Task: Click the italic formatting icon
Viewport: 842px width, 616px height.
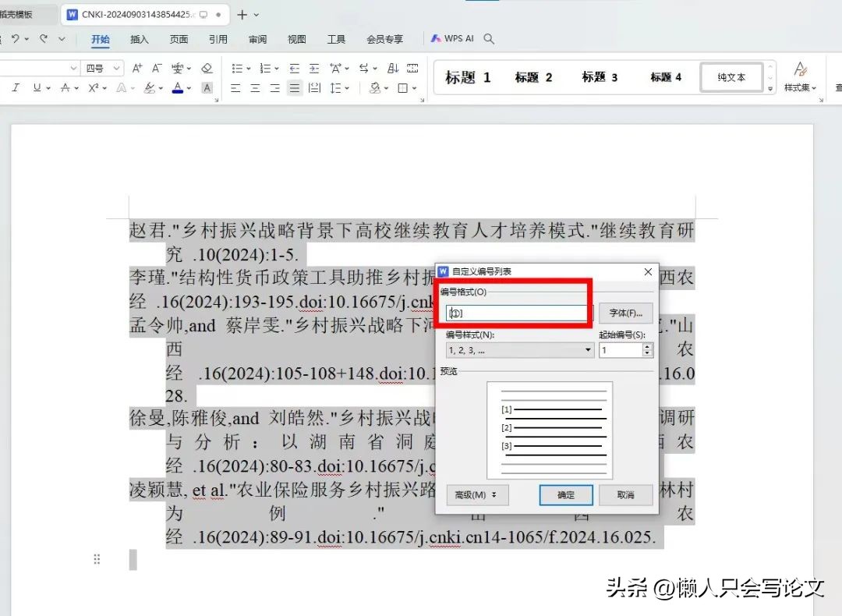Action: [15, 88]
